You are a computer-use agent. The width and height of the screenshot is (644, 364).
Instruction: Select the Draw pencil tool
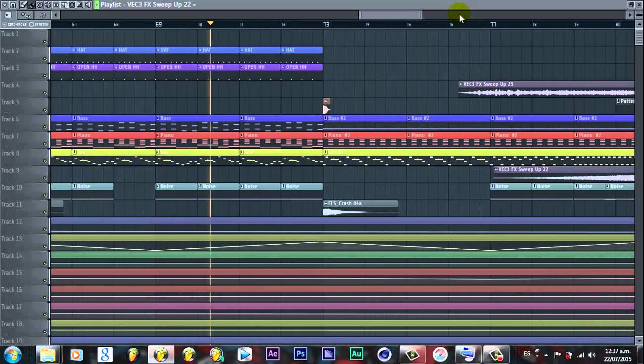(23, 5)
